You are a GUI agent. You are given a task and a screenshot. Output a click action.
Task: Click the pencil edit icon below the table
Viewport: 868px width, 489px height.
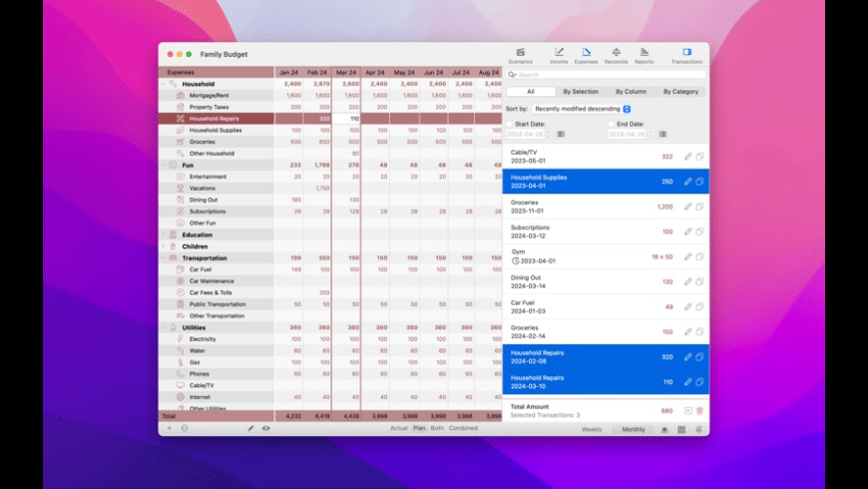250,428
